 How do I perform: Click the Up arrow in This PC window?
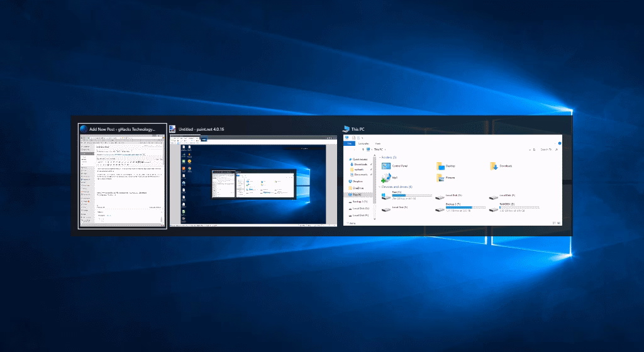(363, 150)
